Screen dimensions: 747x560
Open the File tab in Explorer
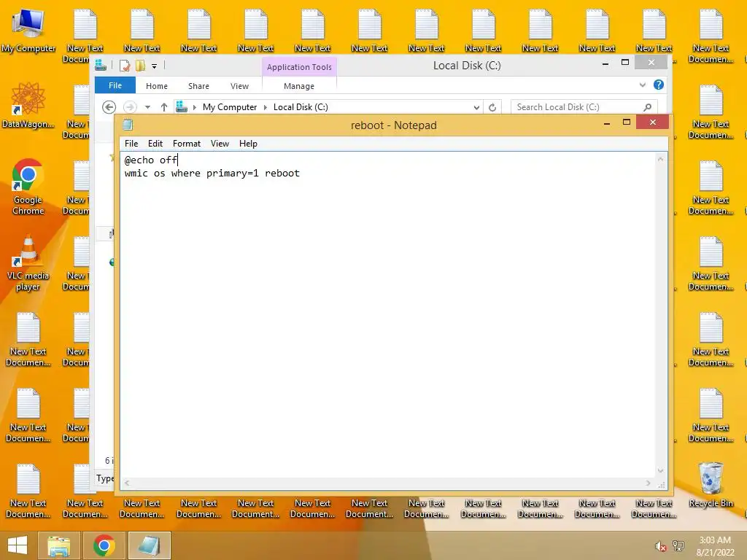pyautogui.click(x=115, y=85)
